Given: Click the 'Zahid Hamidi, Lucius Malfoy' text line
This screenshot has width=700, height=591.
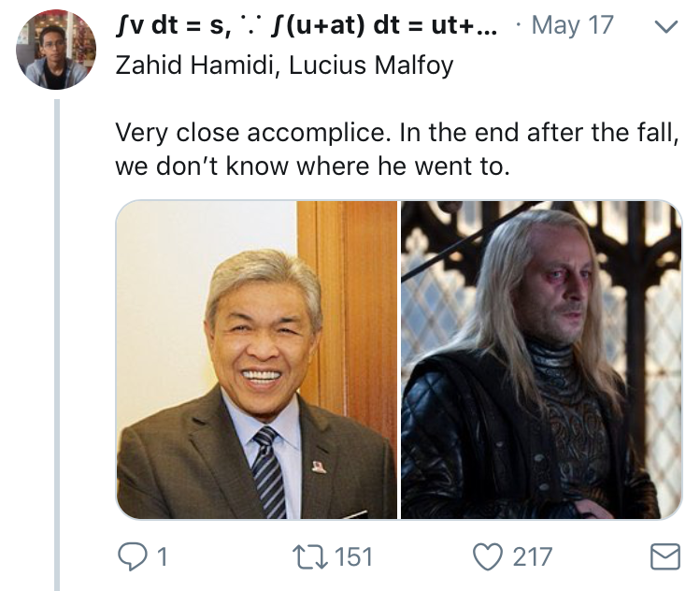Looking at the screenshot, I should [x=284, y=65].
